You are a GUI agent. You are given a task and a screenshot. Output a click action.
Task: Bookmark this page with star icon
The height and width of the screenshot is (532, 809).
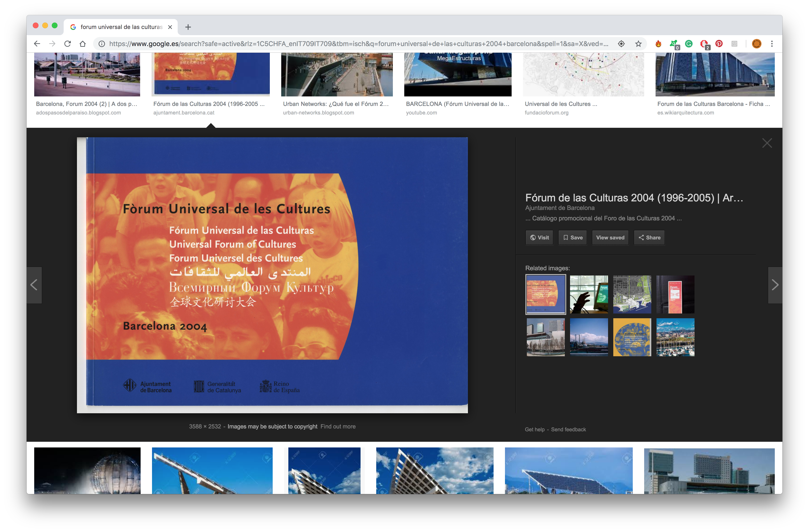click(638, 44)
